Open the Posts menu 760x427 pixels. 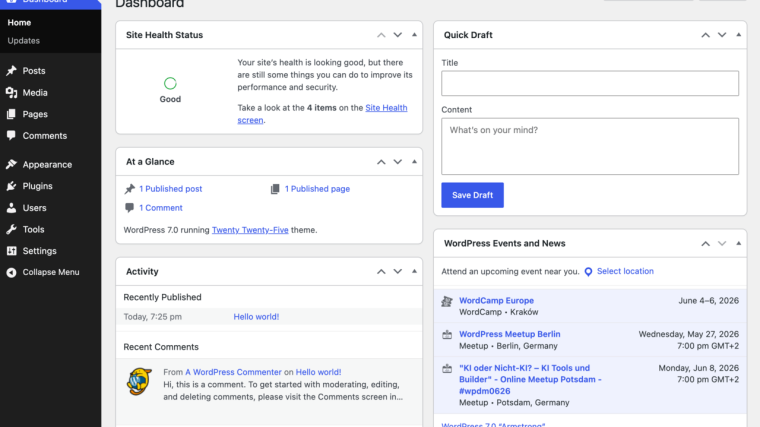pyautogui.click(x=34, y=71)
